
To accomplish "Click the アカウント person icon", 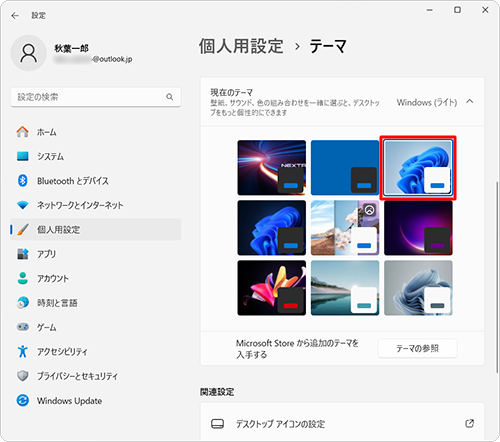I will (x=23, y=278).
